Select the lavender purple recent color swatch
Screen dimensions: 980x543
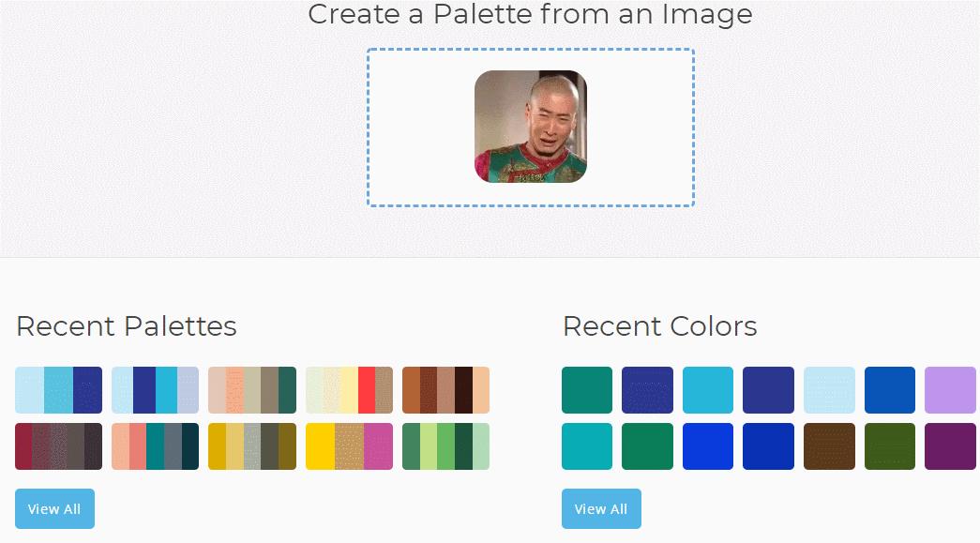point(950,390)
